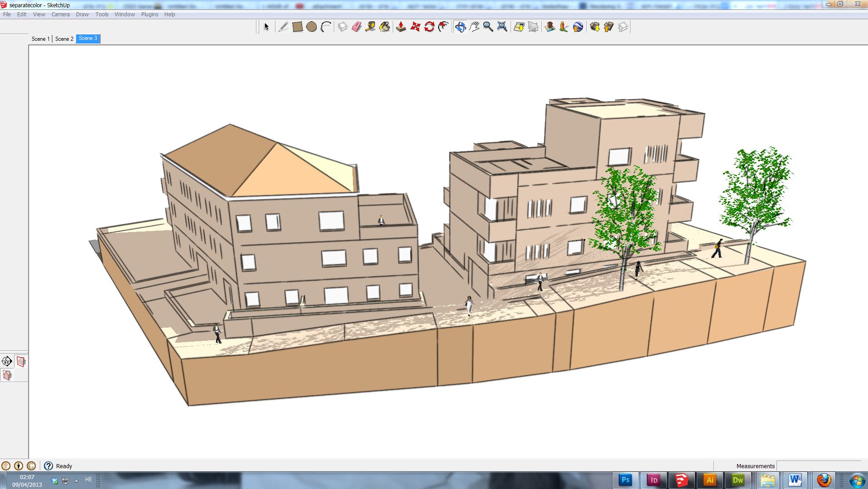The height and width of the screenshot is (489, 868).
Task: Click the HE language indicator
Action: [x=88, y=479]
